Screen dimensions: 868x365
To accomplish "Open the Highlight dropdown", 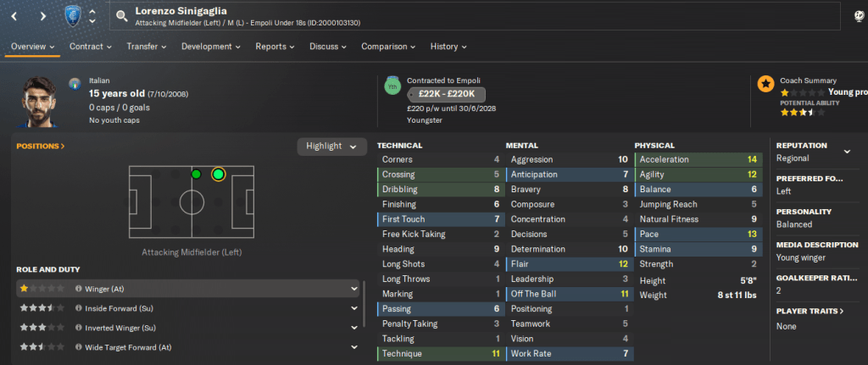I will [331, 147].
